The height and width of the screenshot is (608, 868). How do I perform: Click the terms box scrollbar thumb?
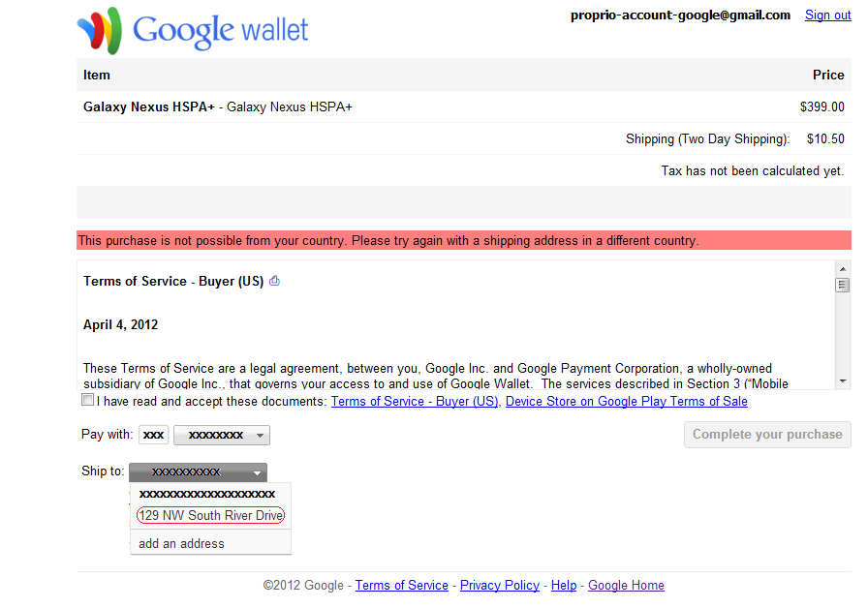pyautogui.click(x=843, y=286)
